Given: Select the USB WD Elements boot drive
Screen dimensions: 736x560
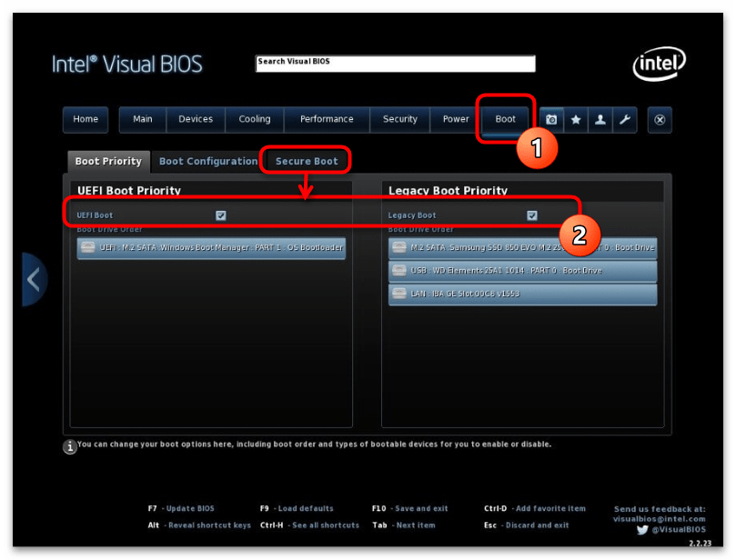Looking at the screenshot, I should click(522, 271).
